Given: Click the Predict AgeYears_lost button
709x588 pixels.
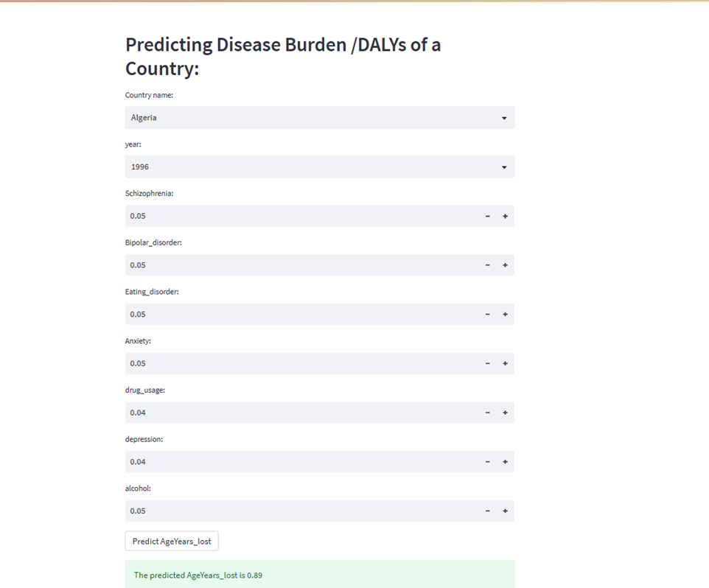Looking at the screenshot, I should (172, 542).
